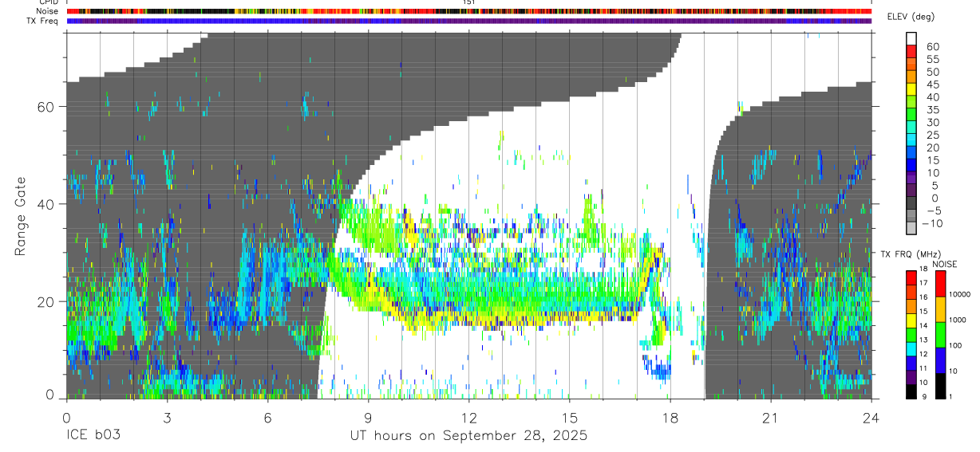
Task: Click the black 9–10 MHz segment of the TX FRQ bar
Action: 911,391
